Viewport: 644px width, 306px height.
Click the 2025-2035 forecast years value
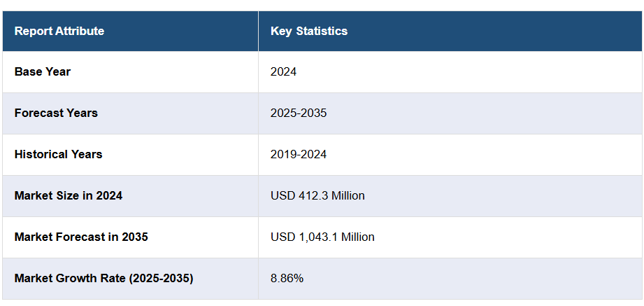[299, 113]
